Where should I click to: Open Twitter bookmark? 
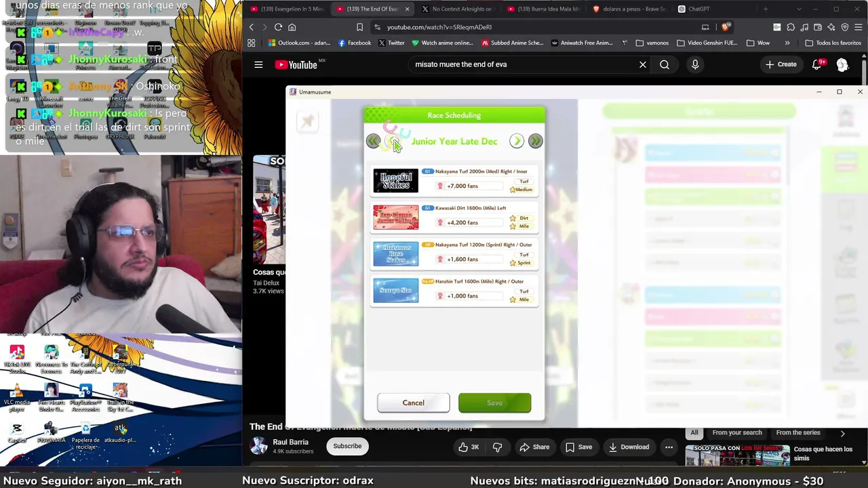click(x=391, y=43)
